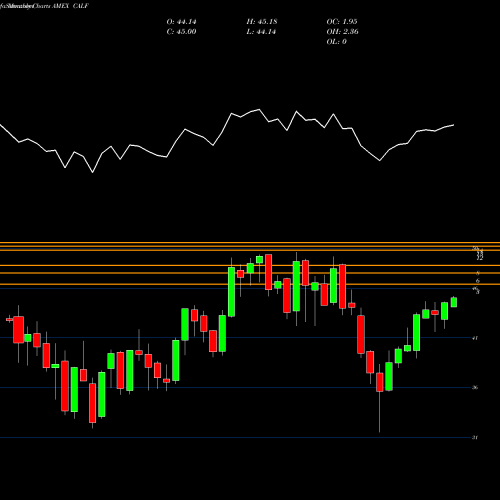Click the '41' price axis label

[475, 338]
